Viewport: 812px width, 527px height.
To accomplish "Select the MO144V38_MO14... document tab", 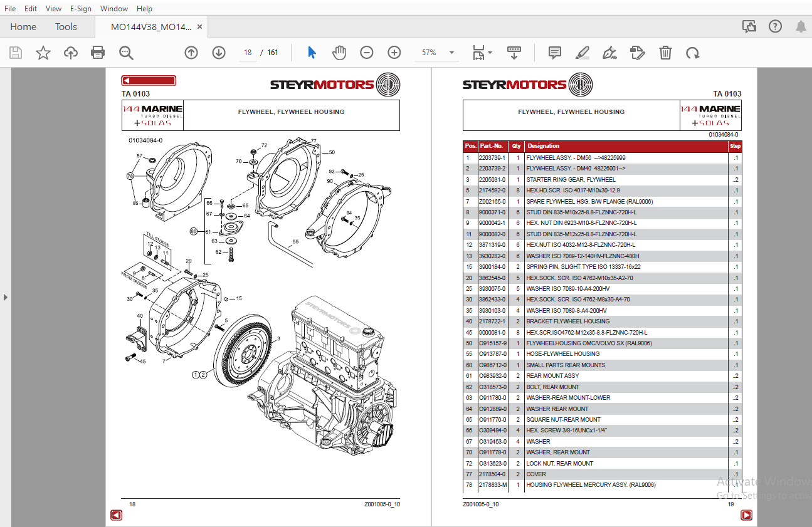I will tap(151, 27).
